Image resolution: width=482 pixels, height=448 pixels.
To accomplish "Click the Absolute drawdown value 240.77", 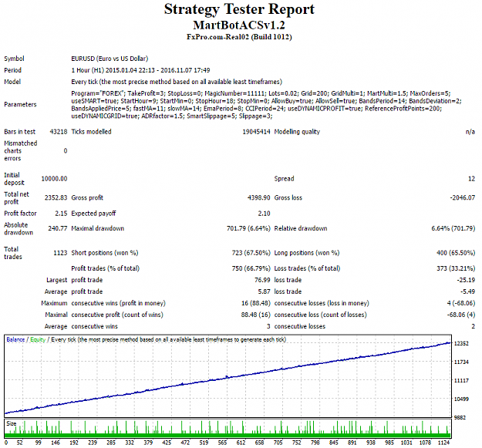I will click(58, 228).
